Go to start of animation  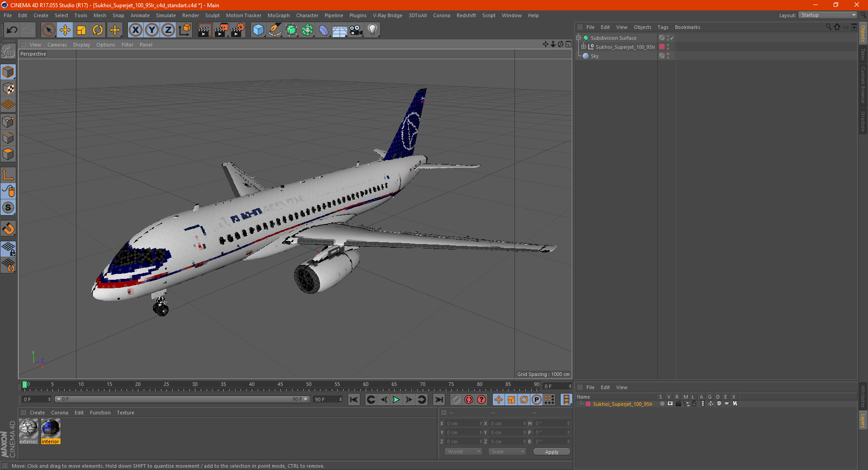[354, 399]
